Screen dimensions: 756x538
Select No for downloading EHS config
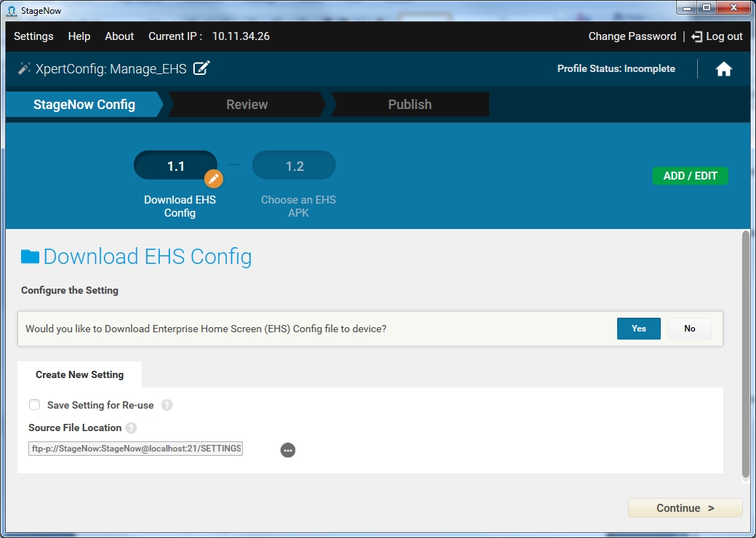coord(689,329)
